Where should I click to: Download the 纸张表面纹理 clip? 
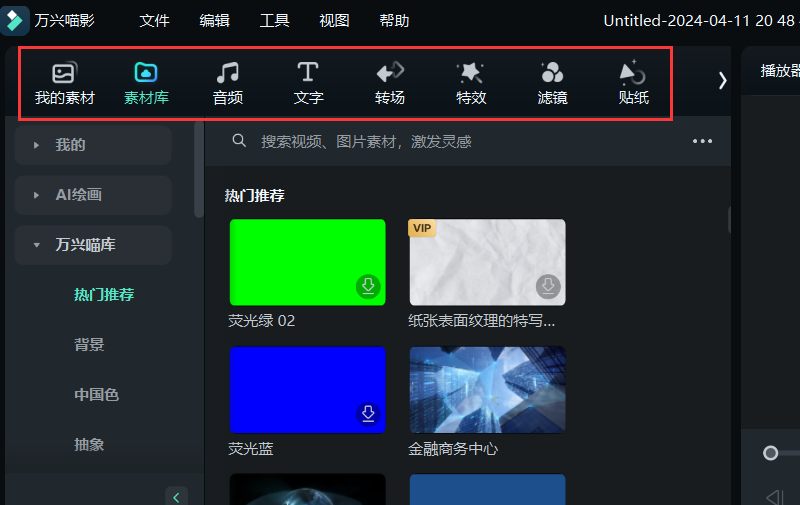coord(548,286)
